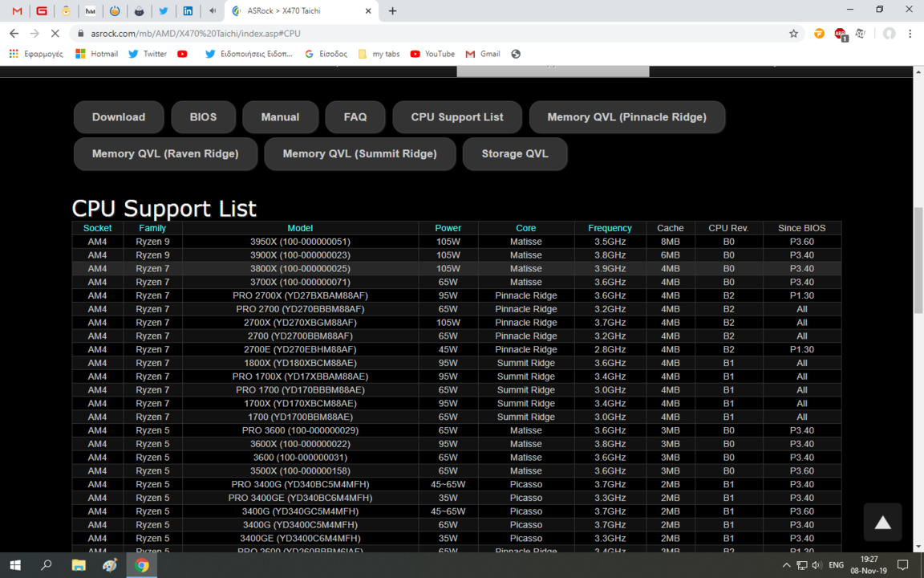Screen dimensions: 924x578
Task: Switch to the LinkedIn pinned tab
Action: (x=188, y=10)
